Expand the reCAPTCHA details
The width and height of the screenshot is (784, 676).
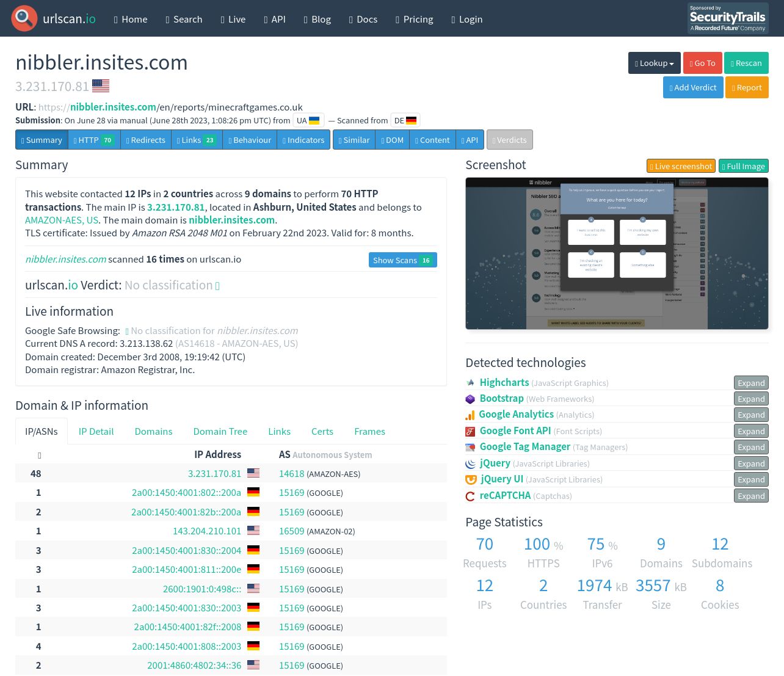click(751, 496)
